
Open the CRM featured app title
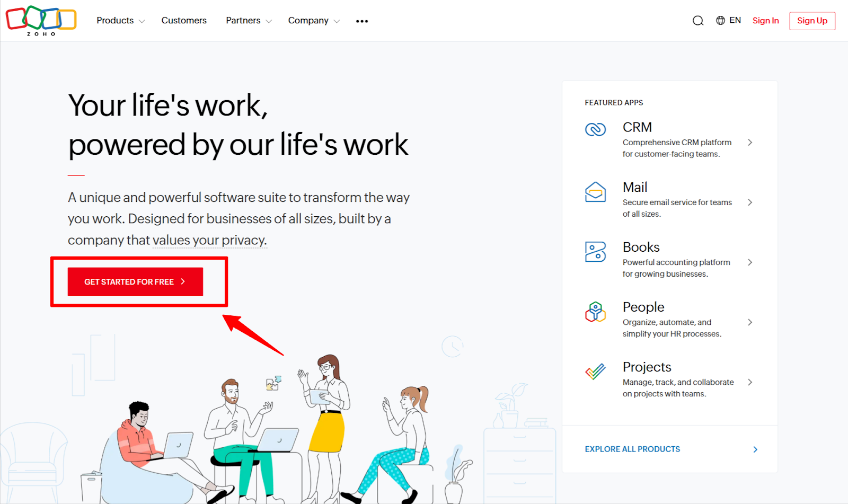637,127
